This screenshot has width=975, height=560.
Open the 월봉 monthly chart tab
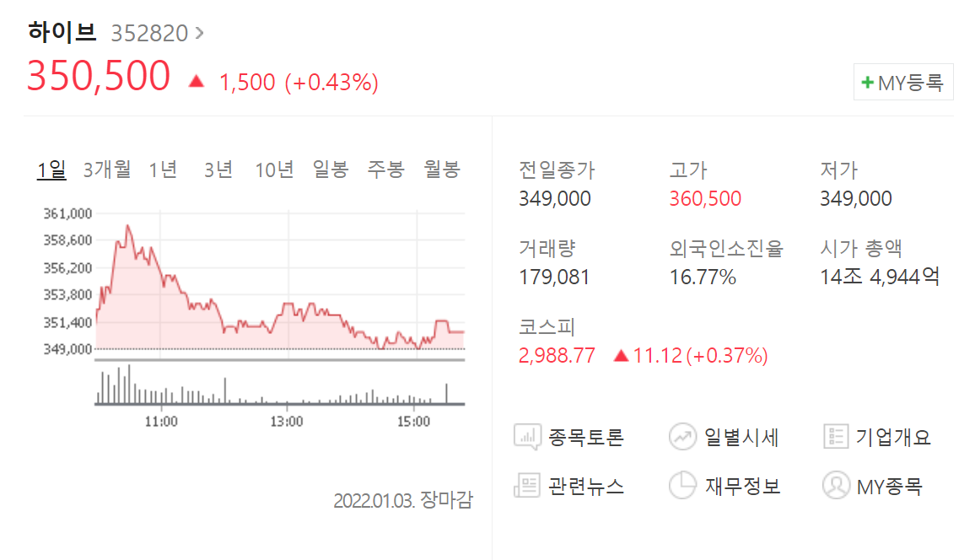pos(442,169)
